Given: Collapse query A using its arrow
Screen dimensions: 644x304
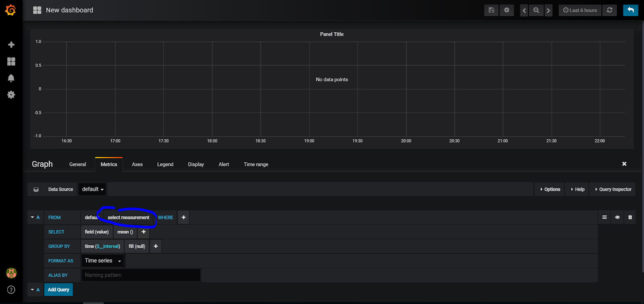Looking at the screenshot, I should pyautogui.click(x=33, y=217).
